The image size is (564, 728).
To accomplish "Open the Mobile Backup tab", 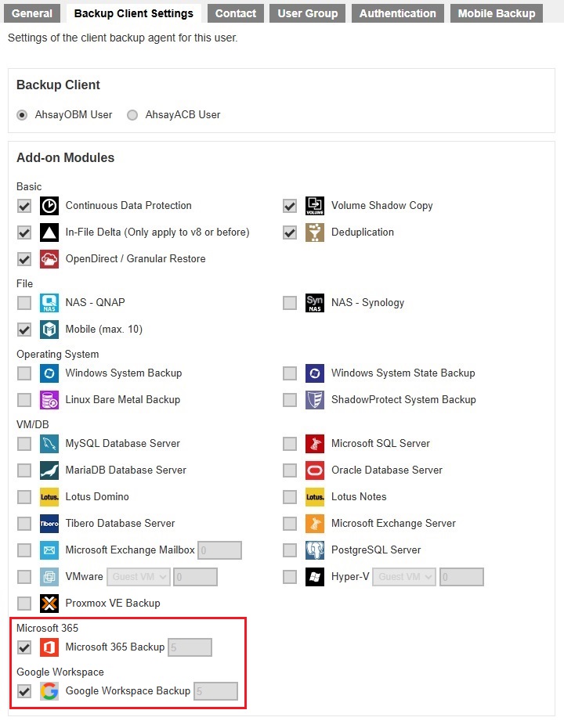I will tap(497, 13).
